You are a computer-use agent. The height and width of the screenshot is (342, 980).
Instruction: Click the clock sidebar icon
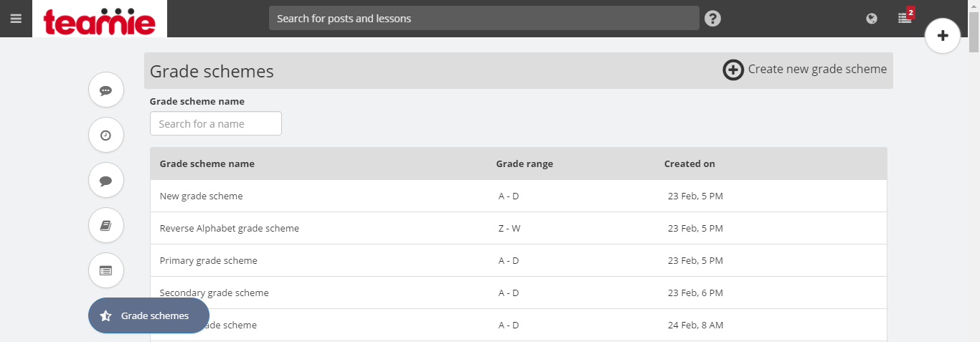(106, 135)
